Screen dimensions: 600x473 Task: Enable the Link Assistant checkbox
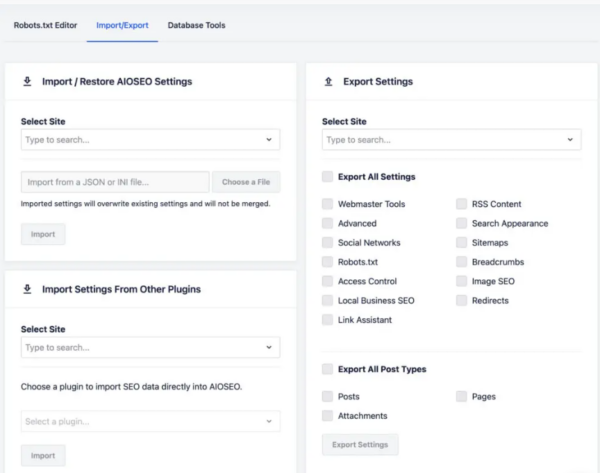click(328, 320)
